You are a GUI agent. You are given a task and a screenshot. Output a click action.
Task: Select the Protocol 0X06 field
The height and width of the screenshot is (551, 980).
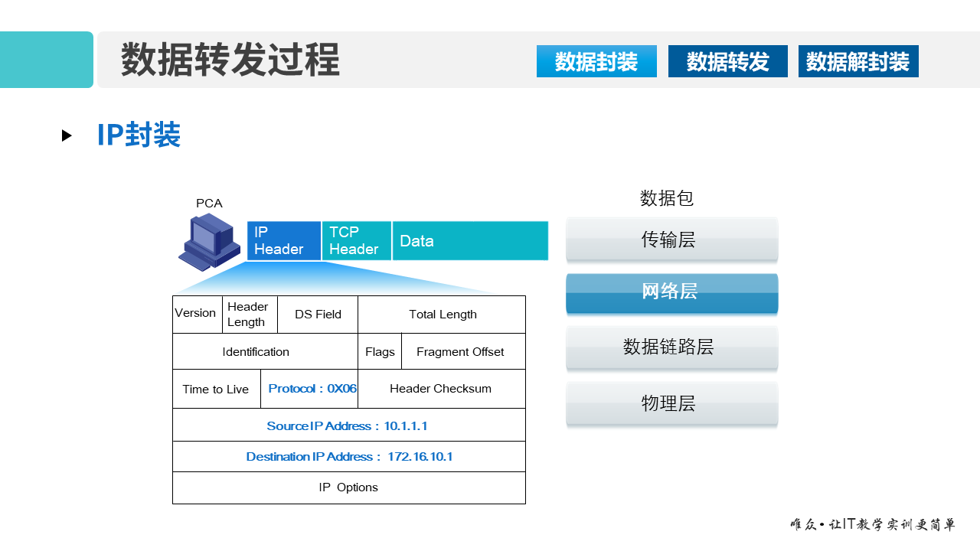310,388
